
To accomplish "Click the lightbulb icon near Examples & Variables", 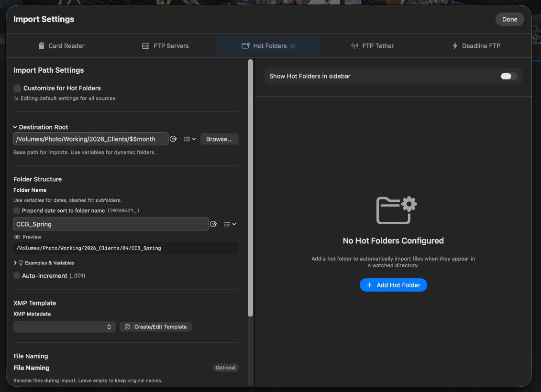I will (21, 263).
